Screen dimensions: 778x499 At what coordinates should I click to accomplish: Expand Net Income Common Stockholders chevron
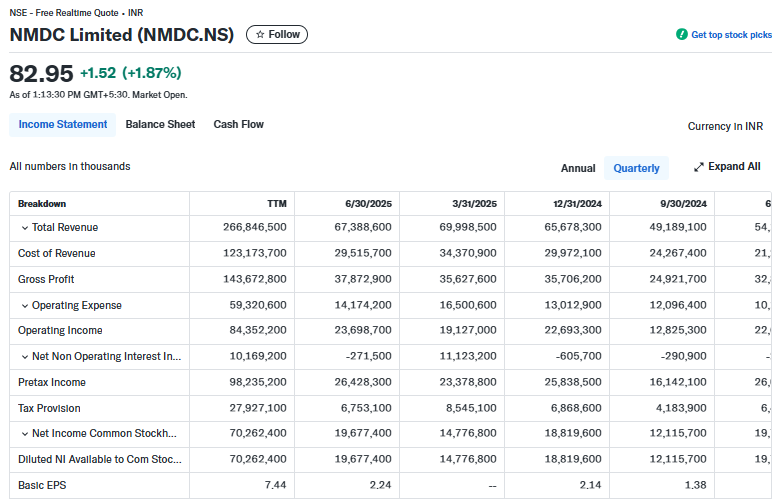click(x=25, y=434)
